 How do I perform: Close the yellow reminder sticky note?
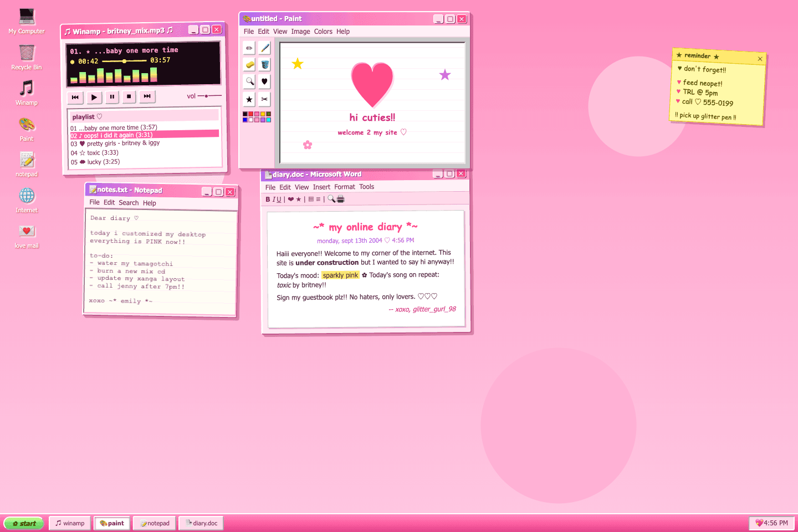pos(760,59)
